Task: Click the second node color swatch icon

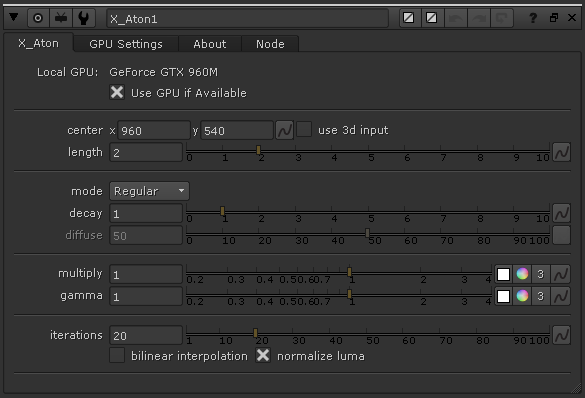Action: point(432,18)
